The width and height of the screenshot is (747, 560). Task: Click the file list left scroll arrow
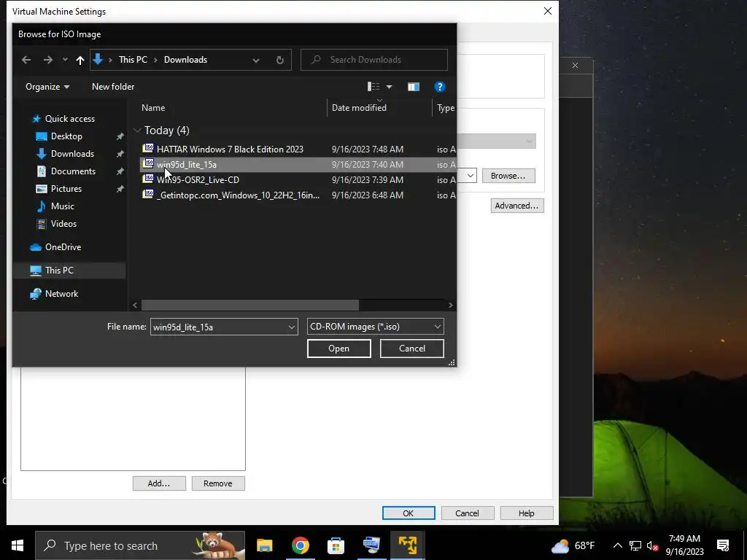coord(135,306)
